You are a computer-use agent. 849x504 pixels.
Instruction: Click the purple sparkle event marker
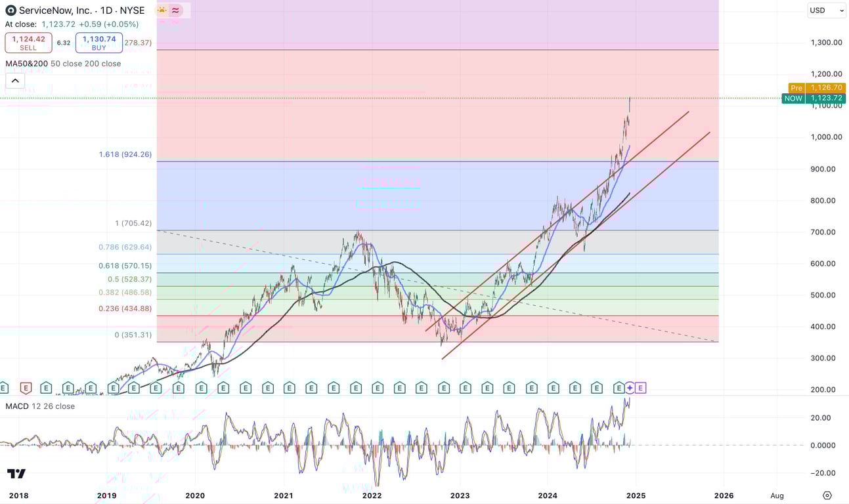630,388
